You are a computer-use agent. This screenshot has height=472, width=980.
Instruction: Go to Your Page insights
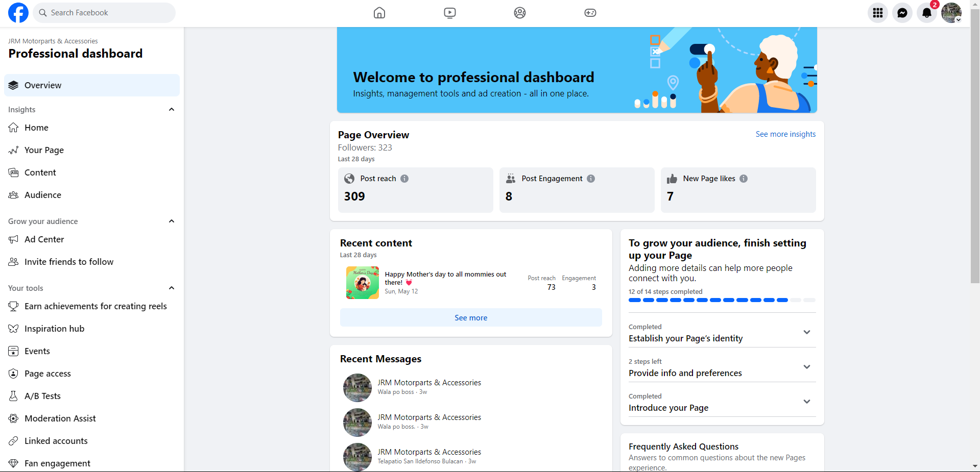(92, 150)
